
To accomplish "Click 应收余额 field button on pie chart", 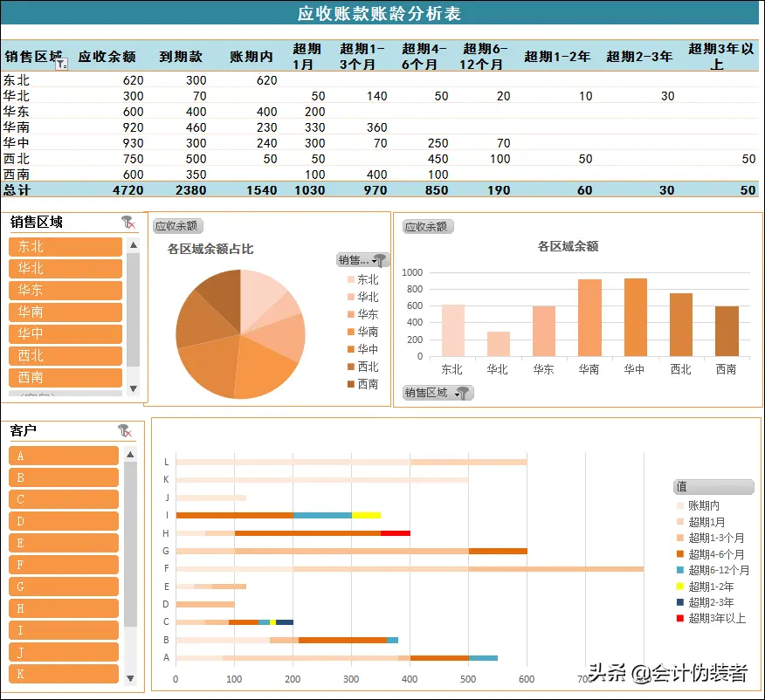I will click(177, 226).
